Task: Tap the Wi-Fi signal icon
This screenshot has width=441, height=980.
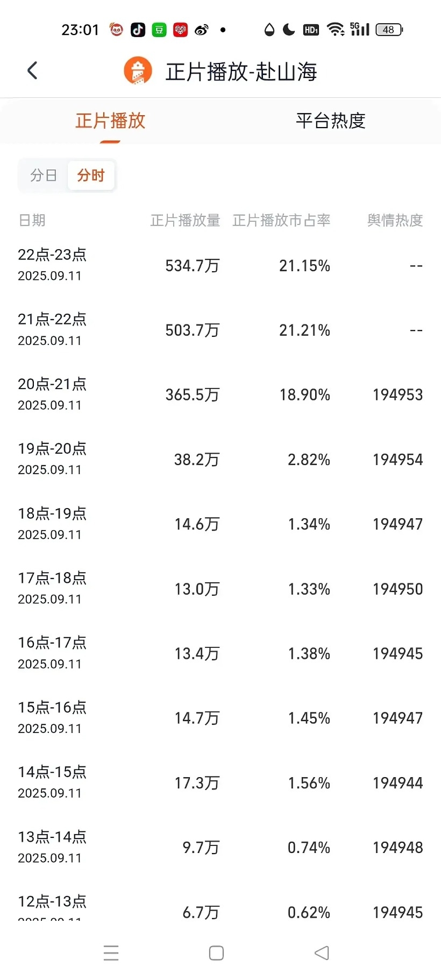Action: tap(336, 30)
